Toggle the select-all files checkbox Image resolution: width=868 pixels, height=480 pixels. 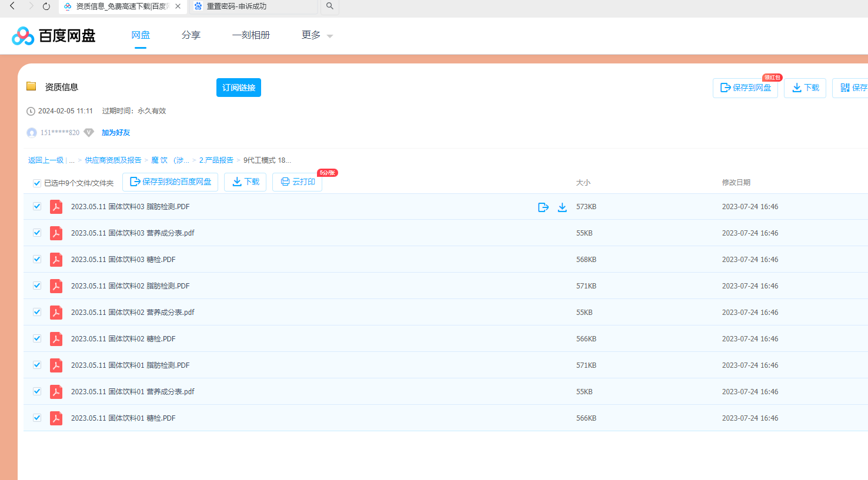tap(37, 183)
